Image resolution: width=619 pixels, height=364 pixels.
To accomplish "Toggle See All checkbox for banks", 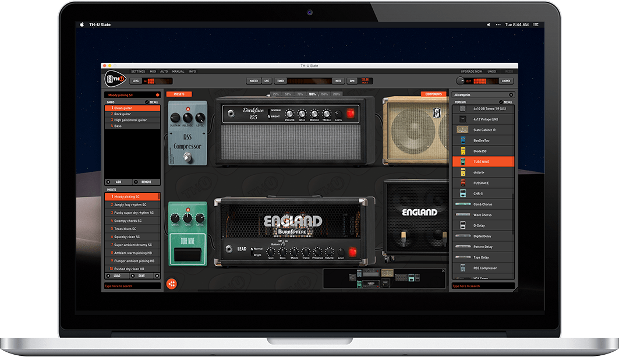I will click(147, 102).
